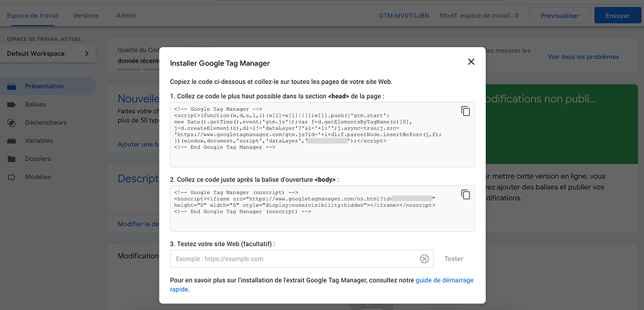Open the guide de démarrage rapide link

tap(445, 280)
